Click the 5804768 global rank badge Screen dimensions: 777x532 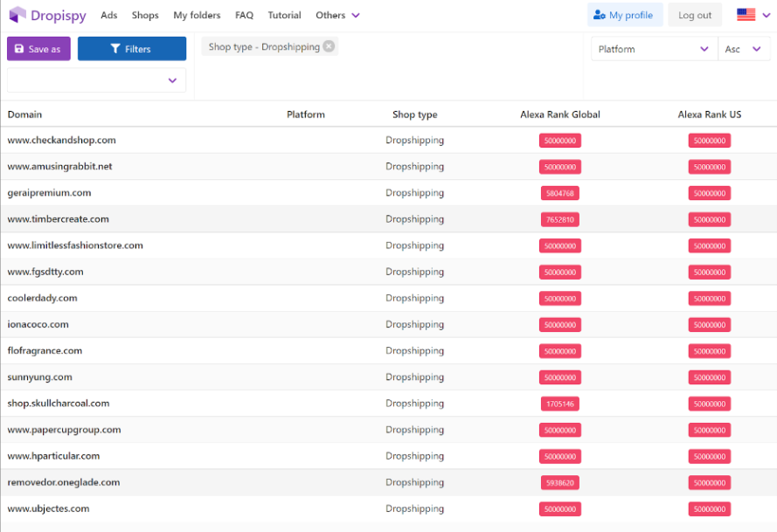click(x=560, y=193)
